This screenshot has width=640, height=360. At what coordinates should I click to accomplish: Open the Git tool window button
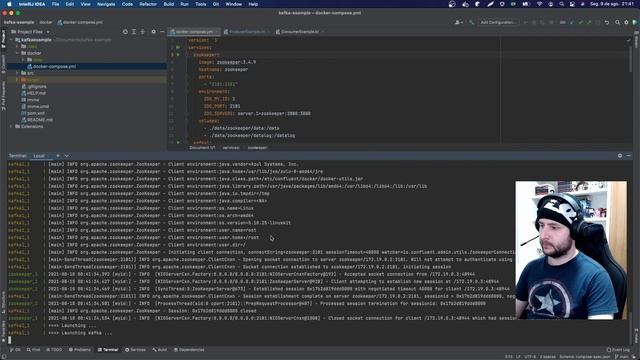point(15,350)
